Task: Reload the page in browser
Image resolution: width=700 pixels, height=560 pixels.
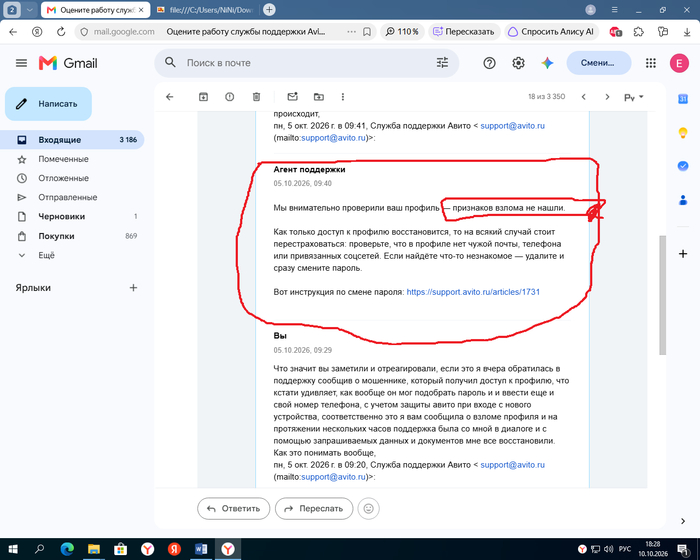Action: click(x=61, y=32)
